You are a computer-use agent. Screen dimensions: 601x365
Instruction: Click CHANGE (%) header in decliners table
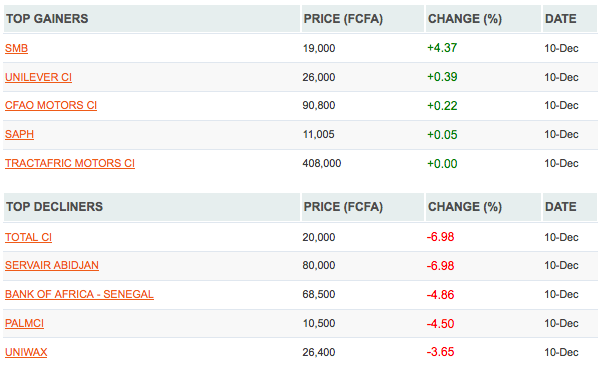click(465, 207)
